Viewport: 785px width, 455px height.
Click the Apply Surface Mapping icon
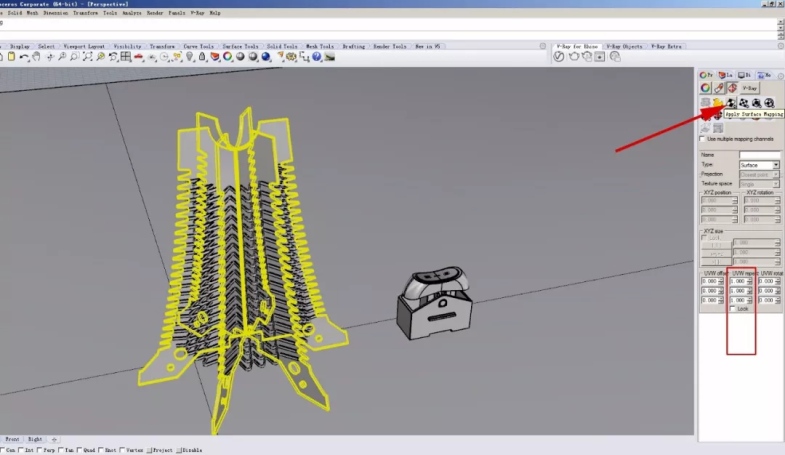click(730, 103)
